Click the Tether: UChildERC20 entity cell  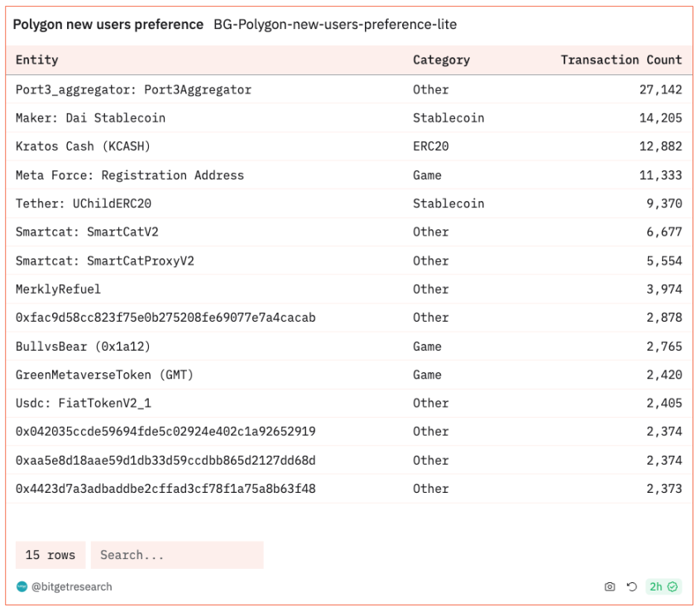click(84, 203)
